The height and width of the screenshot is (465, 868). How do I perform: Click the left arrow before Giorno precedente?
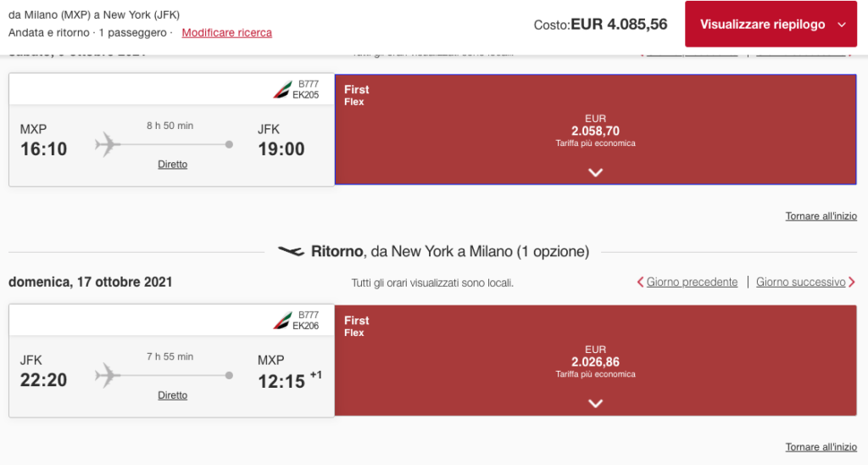pos(641,283)
